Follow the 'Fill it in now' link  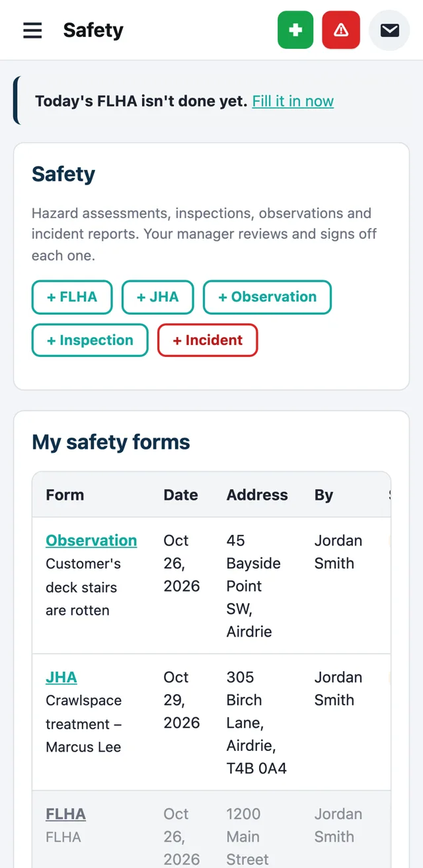(293, 101)
